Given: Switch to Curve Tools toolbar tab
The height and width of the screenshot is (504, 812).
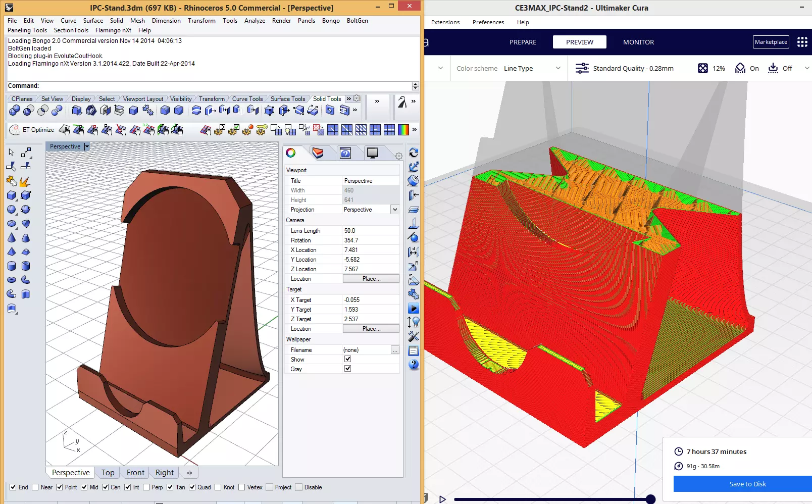Looking at the screenshot, I should [247, 99].
